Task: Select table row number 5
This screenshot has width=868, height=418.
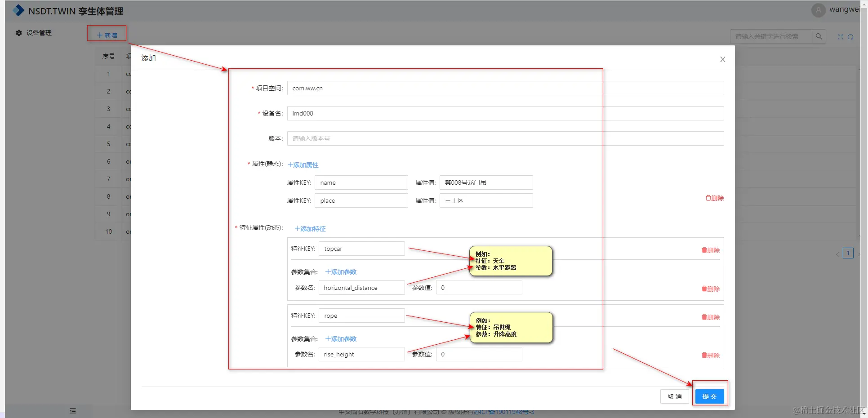Action: [x=108, y=144]
